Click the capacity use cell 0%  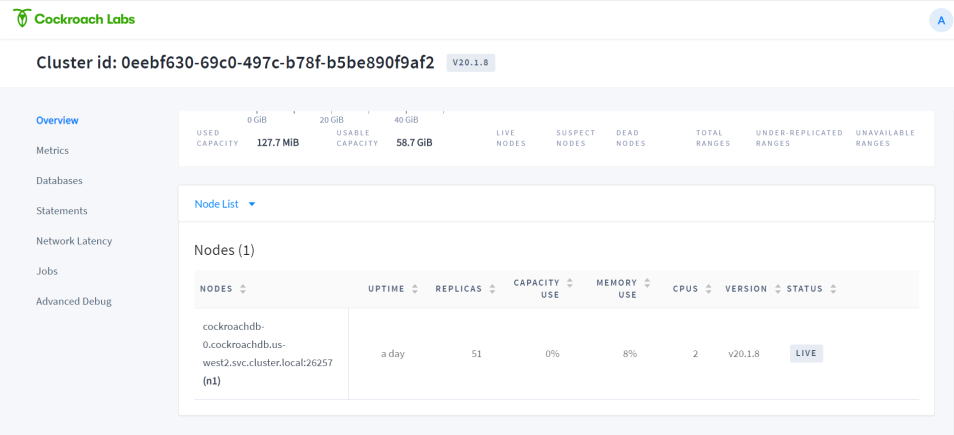pyautogui.click(x=552, y=353)
